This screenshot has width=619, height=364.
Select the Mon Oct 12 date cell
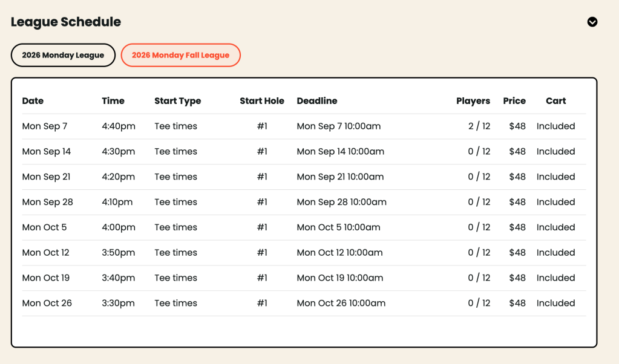(x=46, y=252)
